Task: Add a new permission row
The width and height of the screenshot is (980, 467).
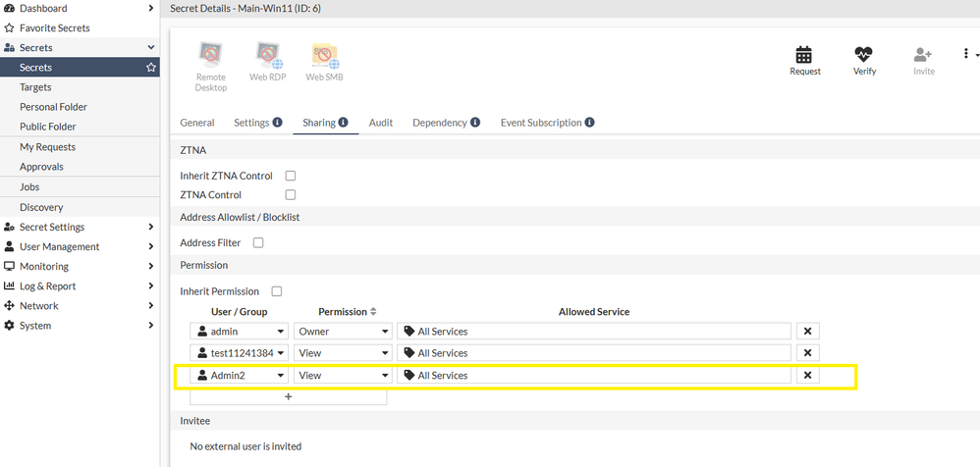Action: (288, 396)
